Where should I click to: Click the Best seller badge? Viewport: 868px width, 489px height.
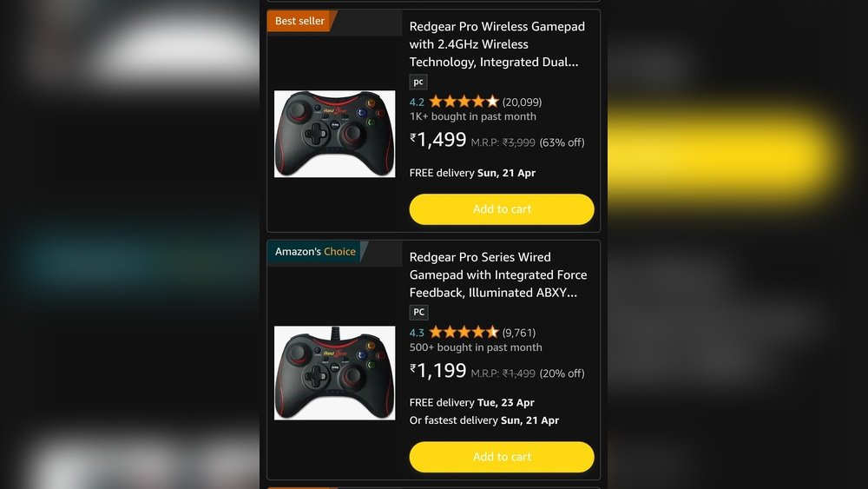[x=299, y=21]
